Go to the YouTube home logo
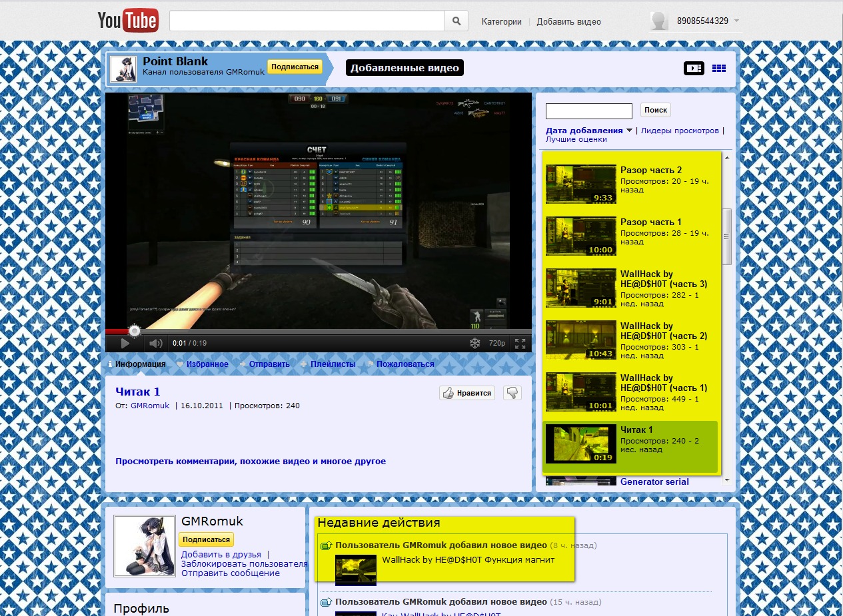Image resolution: width=843 pixels, height=616 pixels. click(128, 21)
